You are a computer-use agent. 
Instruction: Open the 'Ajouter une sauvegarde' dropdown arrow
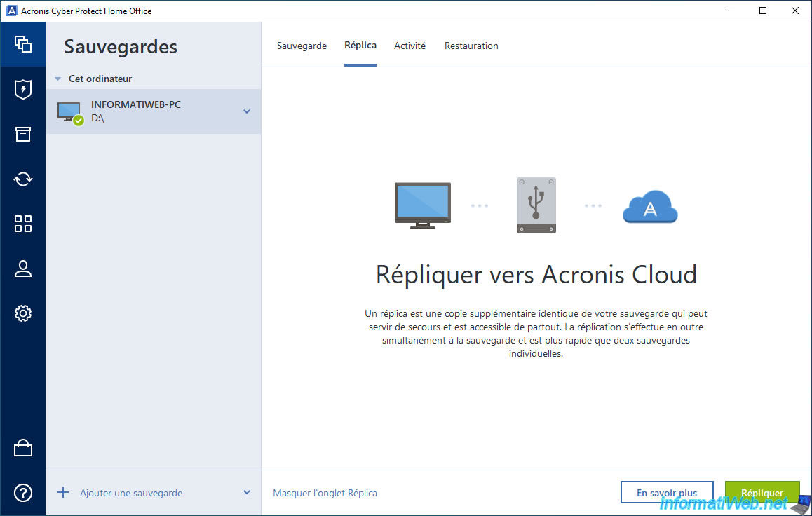pos(247,492)
